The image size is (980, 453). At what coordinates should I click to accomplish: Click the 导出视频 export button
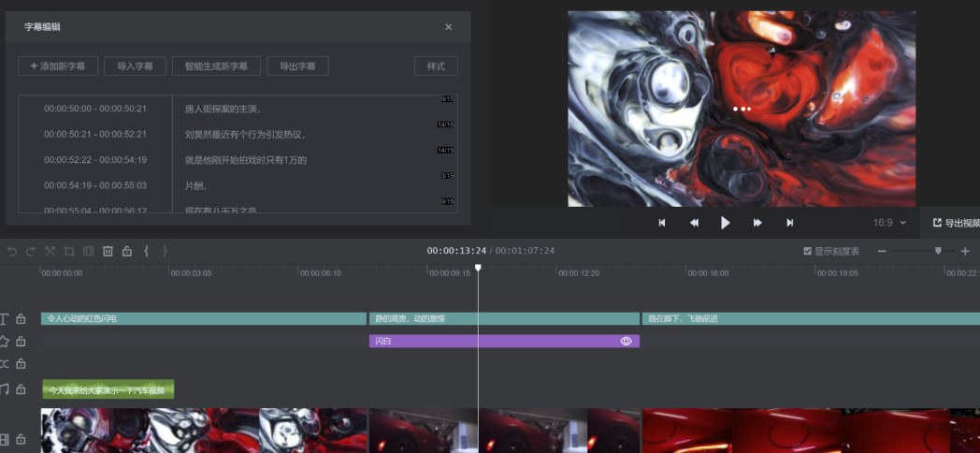click(956, 223)
